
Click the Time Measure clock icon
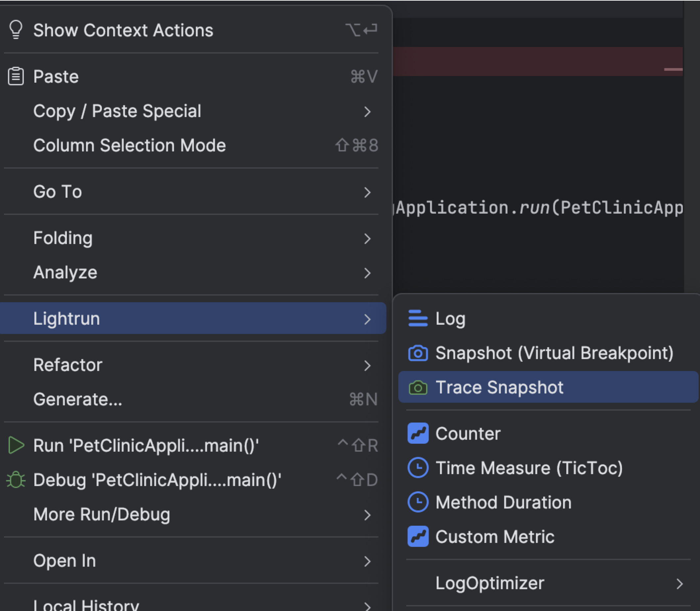tap(418, 468)
